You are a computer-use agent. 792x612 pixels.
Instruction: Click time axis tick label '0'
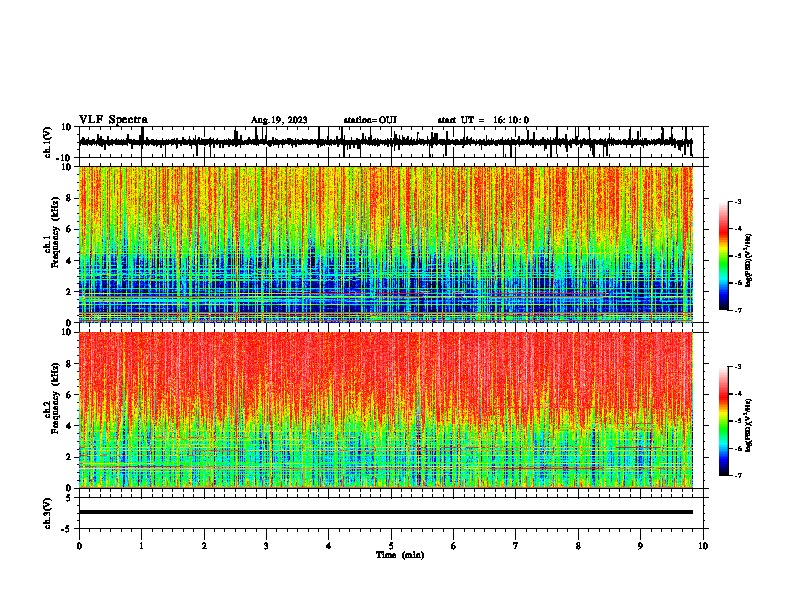click(x=79, y=546)
